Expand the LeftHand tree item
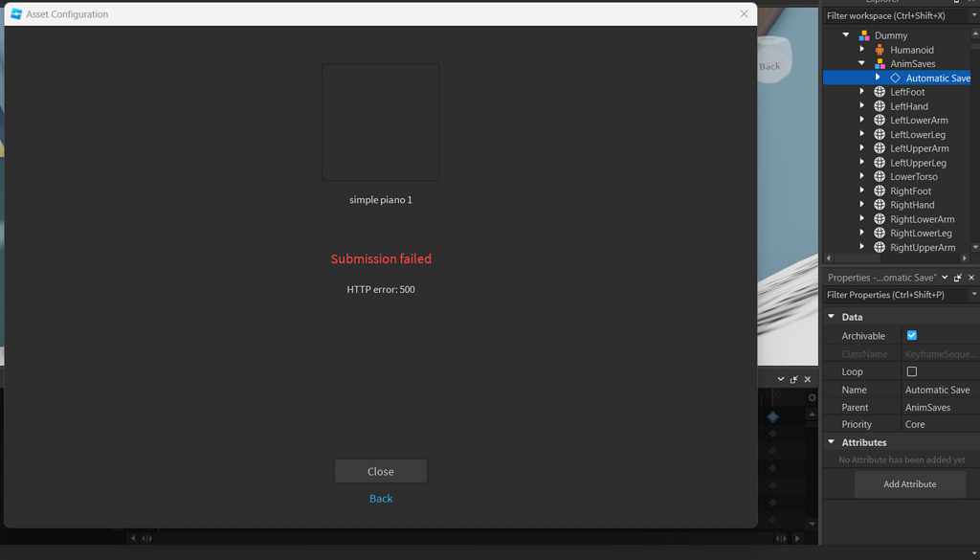This screenshot has width=980, height=560. (862, 106)
